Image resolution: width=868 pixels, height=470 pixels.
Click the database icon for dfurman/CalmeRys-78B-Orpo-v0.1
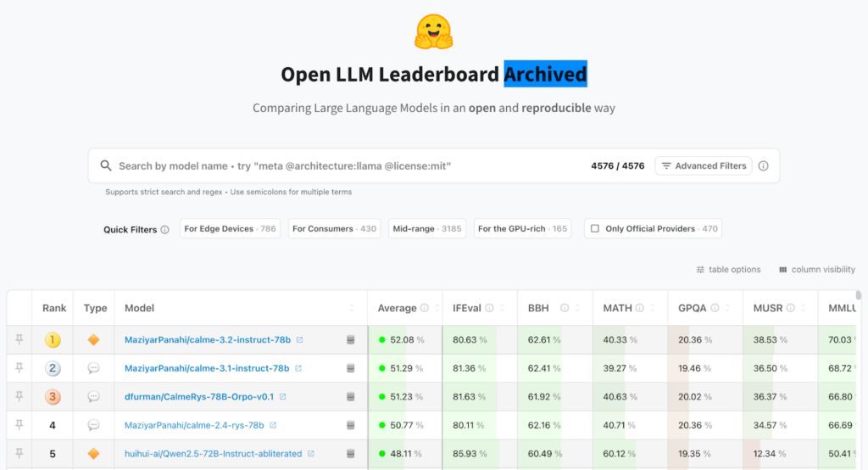coord(350,397)
